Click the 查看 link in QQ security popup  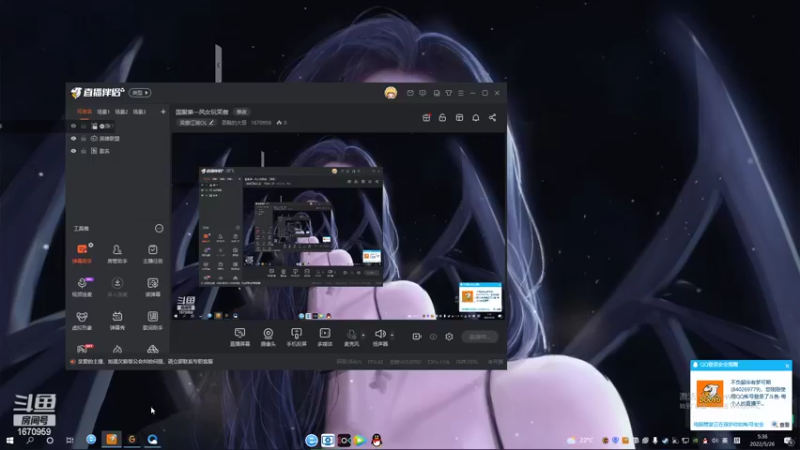tap(784, 424)
